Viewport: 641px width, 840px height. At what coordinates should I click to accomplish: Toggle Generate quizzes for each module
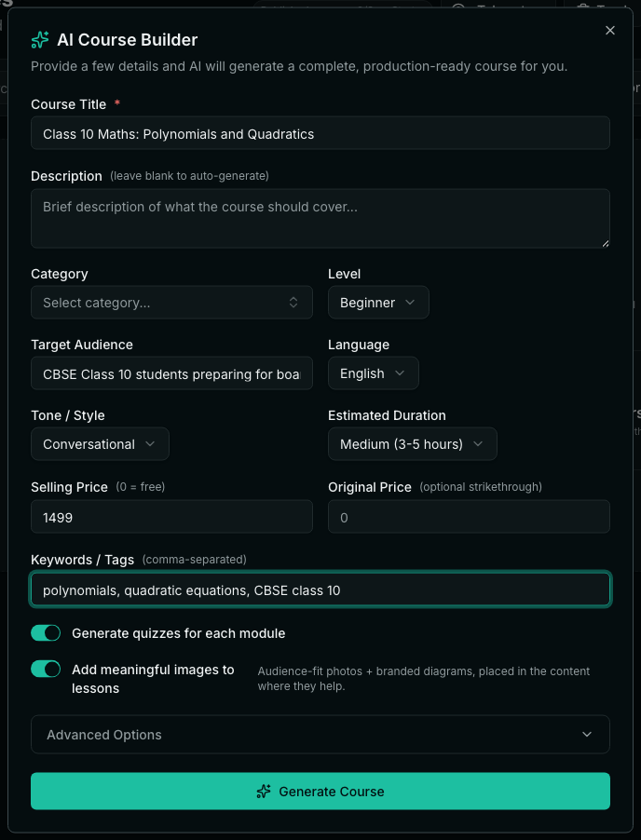coord(46,632)
